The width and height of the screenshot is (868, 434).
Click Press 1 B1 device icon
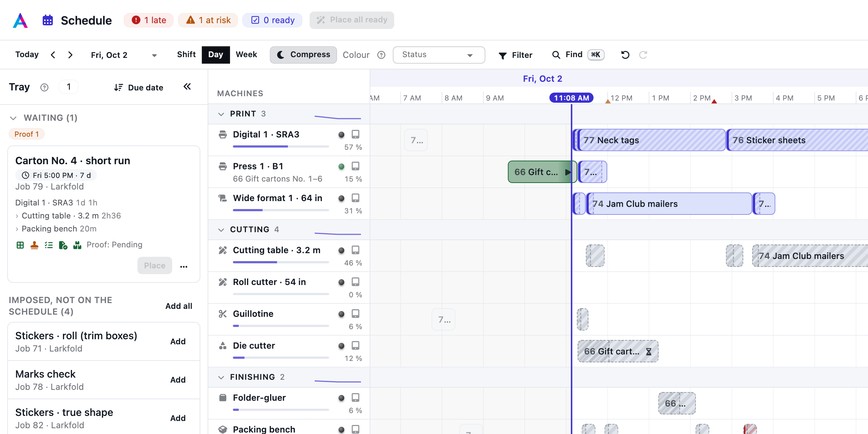point(356,166)
